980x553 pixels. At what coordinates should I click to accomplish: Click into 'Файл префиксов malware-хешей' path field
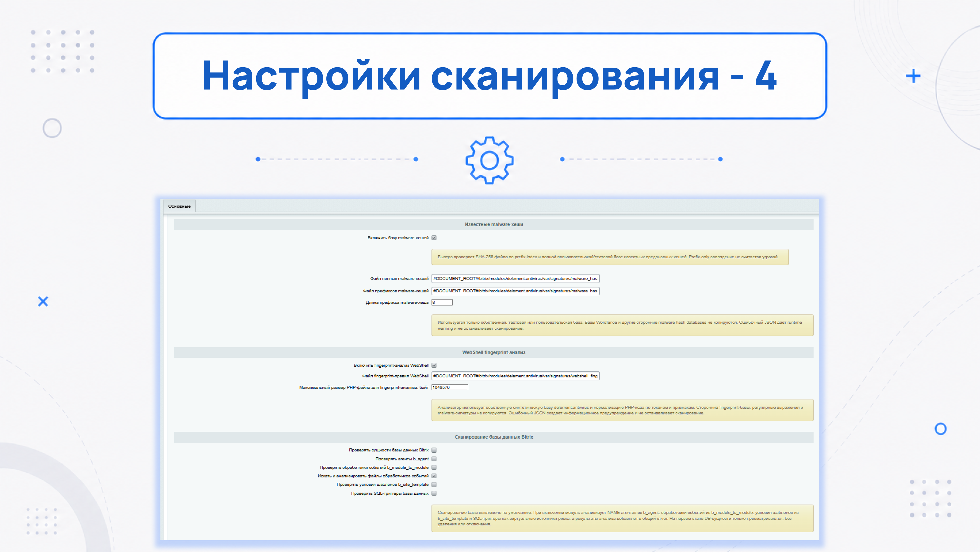(x=515, y=291)
